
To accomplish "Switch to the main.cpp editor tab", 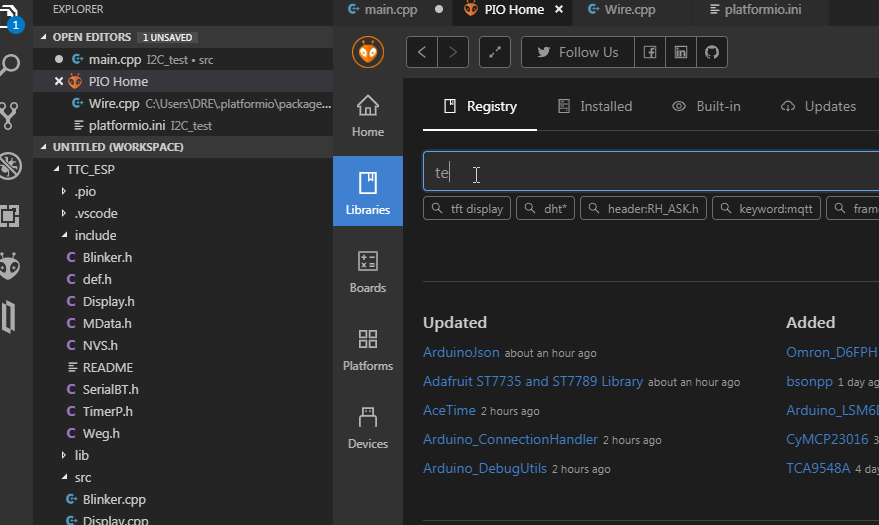I will (x=391, y=10).
